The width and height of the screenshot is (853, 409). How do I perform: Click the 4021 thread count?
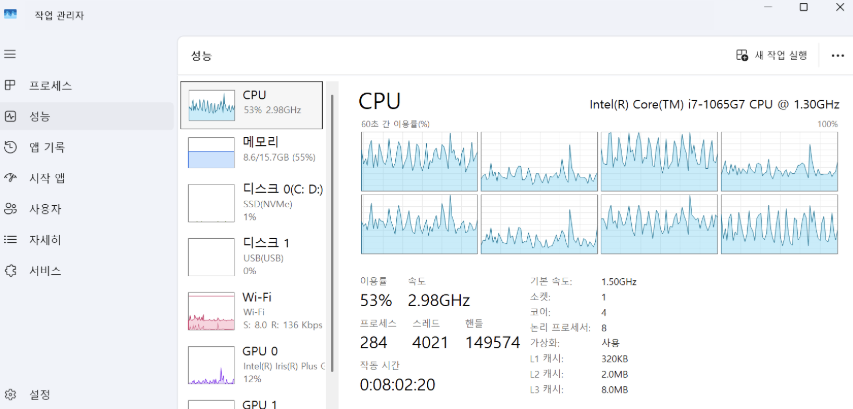point(430,342)
